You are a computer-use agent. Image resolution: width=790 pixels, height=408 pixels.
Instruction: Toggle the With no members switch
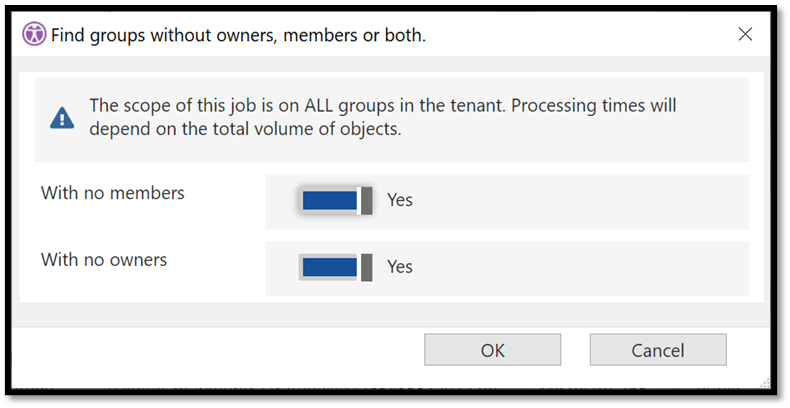pos(336,200)
